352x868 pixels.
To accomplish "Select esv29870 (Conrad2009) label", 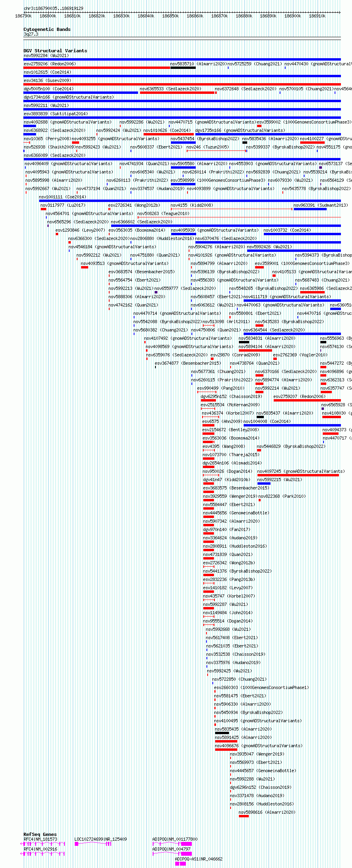I will click(x=235, y=355).
